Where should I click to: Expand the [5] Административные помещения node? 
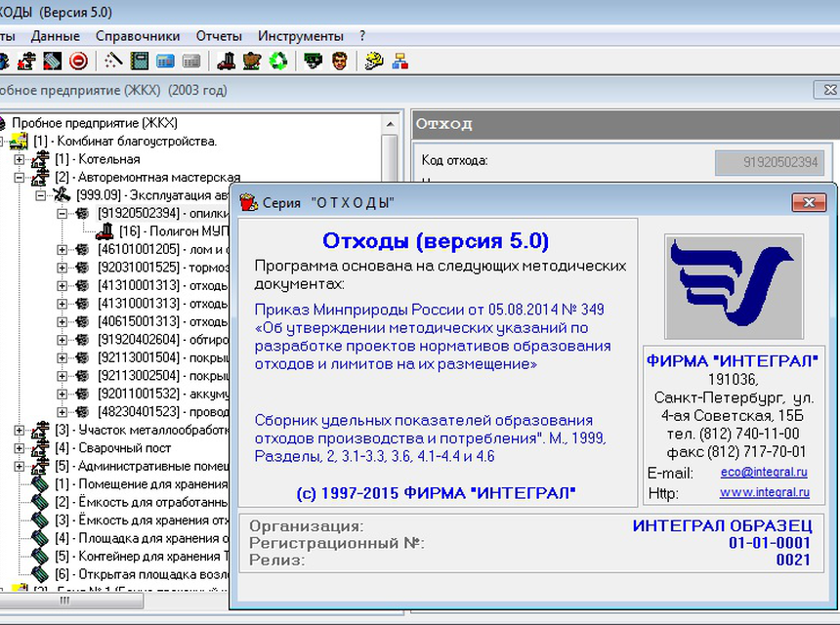20,467
